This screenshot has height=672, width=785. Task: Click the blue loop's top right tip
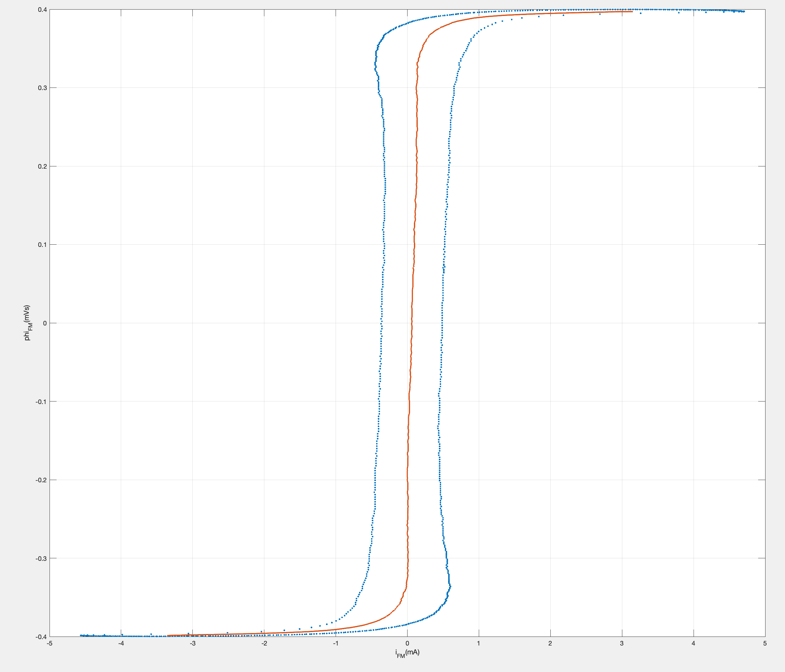(x=744, y=11)
